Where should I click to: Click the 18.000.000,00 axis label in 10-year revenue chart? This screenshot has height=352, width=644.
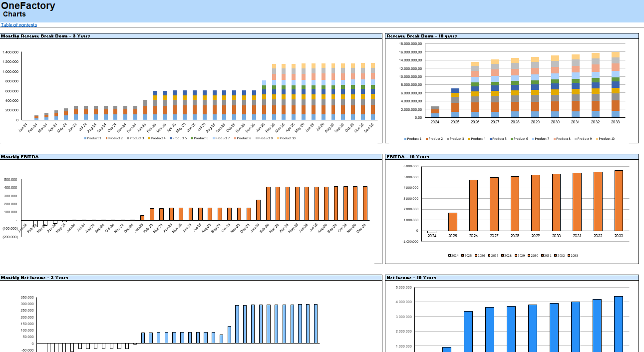(x=411, y=44)
